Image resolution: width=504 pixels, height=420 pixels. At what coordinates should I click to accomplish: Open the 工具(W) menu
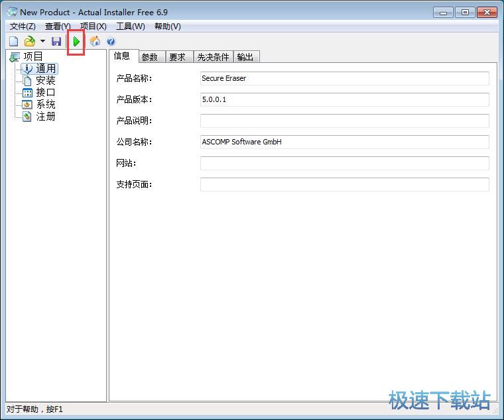(x=131, y=26)
